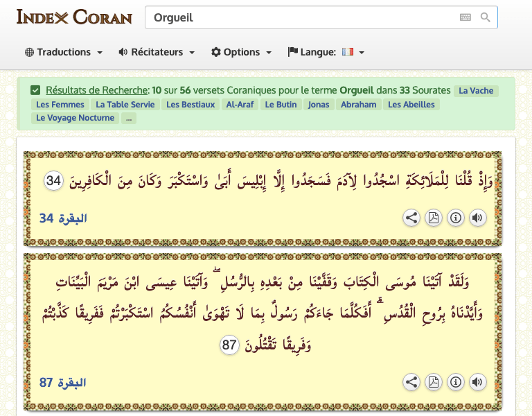This screenshot has width=532, height=416.
Task: Click the Index Coran logo
Action: click(74, 17)
